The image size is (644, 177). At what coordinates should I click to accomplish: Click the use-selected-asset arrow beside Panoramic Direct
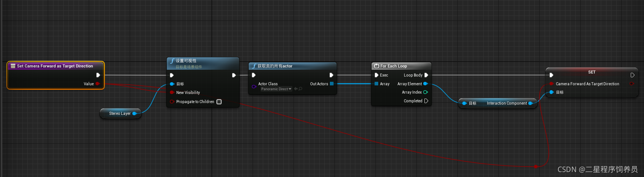296,89
